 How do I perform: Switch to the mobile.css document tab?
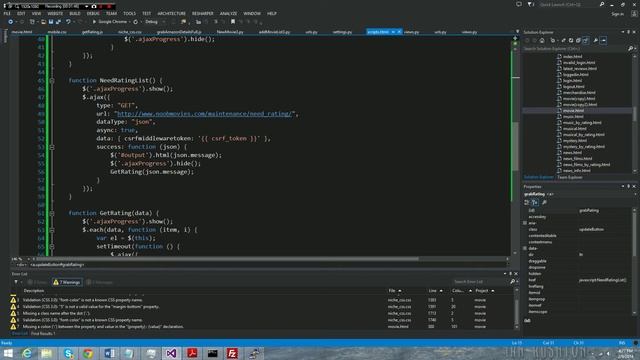tap(57, 32)
